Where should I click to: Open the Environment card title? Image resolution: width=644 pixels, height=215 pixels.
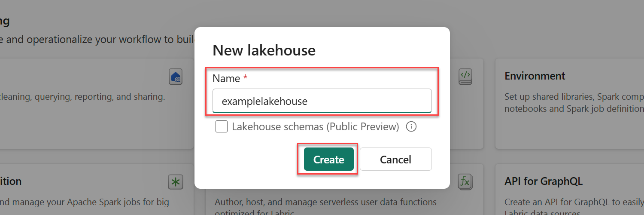(535, 76)
